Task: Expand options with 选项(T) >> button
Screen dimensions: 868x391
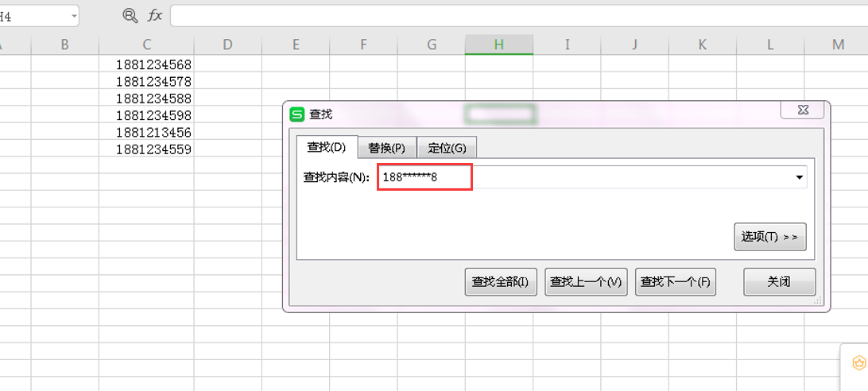Action: tap(770, 237)
